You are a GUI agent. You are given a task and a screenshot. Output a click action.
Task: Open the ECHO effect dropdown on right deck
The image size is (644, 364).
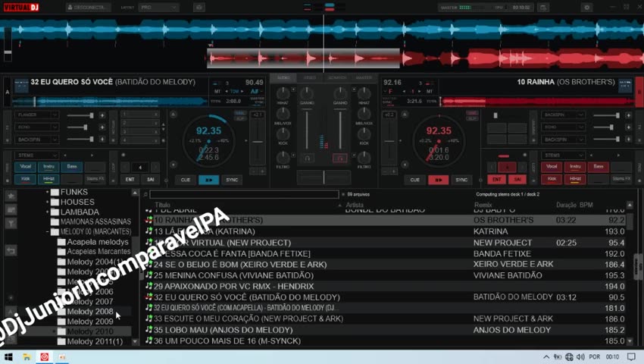pos(562,127)
